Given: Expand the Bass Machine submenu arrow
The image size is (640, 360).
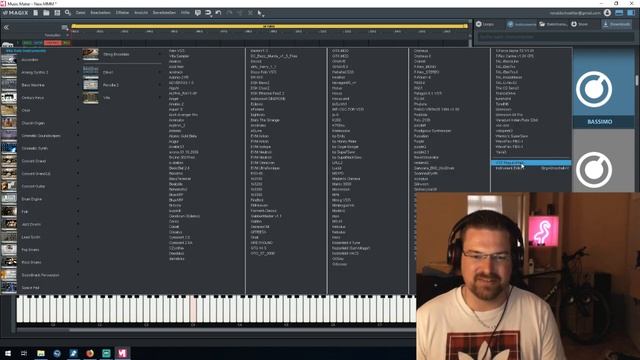Looking at the screenshot, I should click(x=78, y=85).
